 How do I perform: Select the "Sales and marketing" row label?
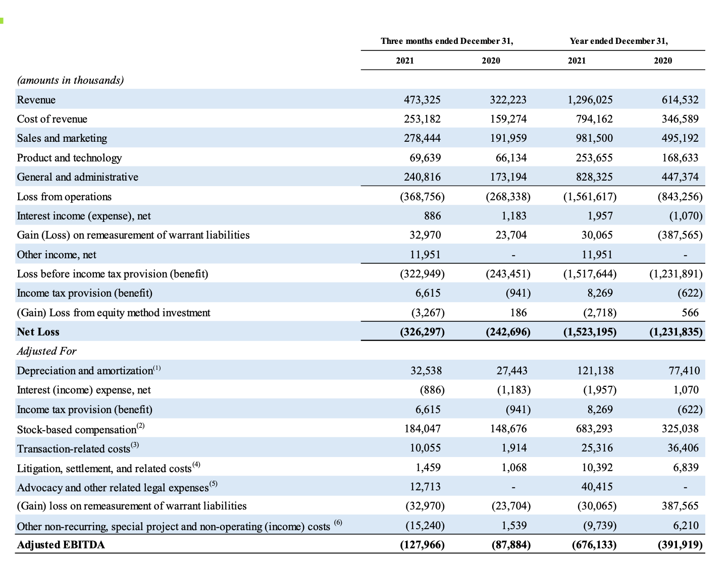point(62,138)
